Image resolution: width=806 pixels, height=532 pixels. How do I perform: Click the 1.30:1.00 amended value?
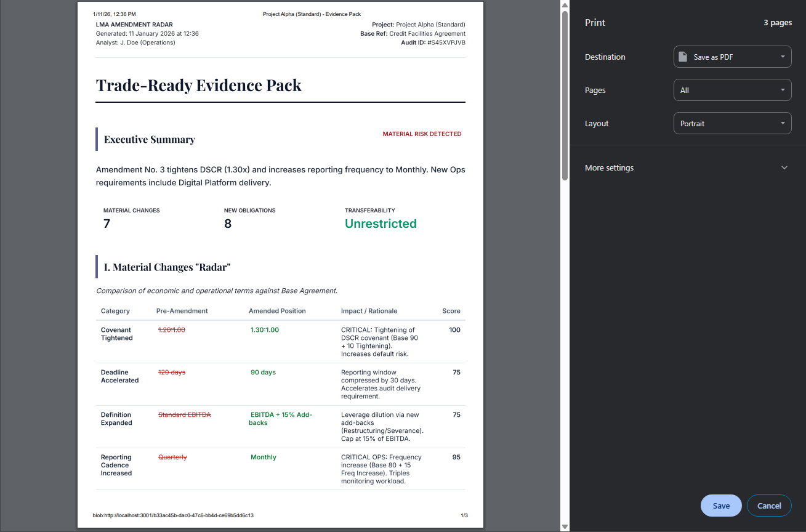pyautogui.click(x=265, y=330)
